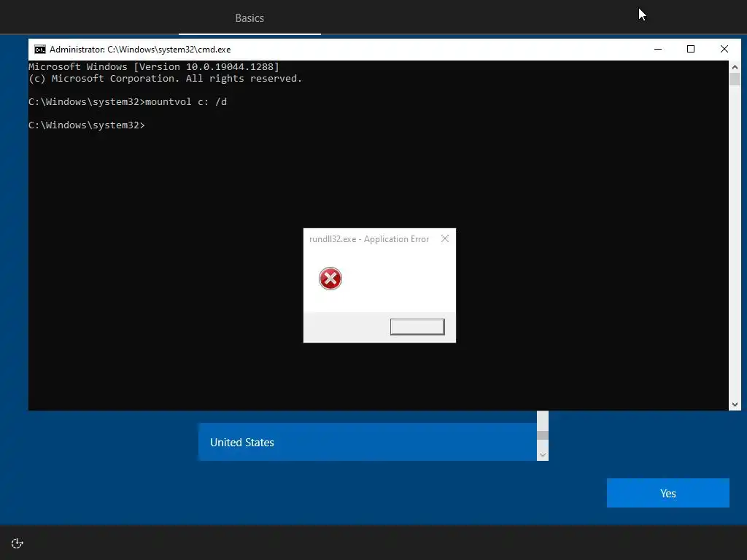This screenshot has width=747, height=560.
Task: Close the Administrator cmd.exe window
Action: 724,49
